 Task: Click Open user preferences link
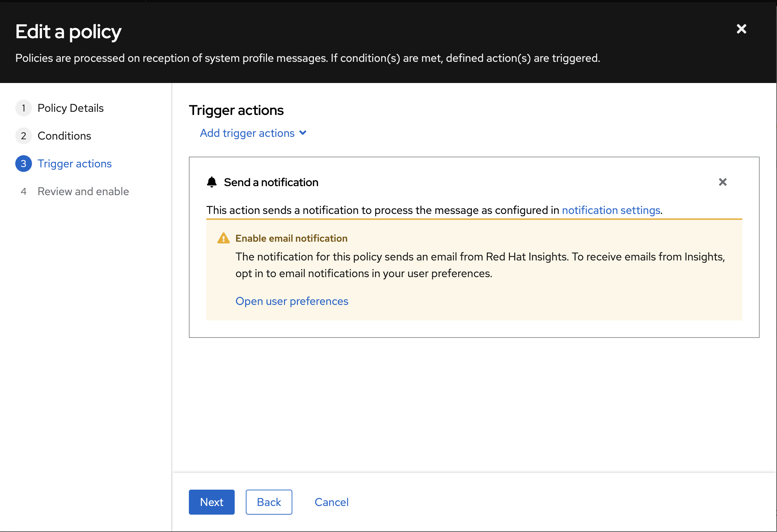(292, 301)
